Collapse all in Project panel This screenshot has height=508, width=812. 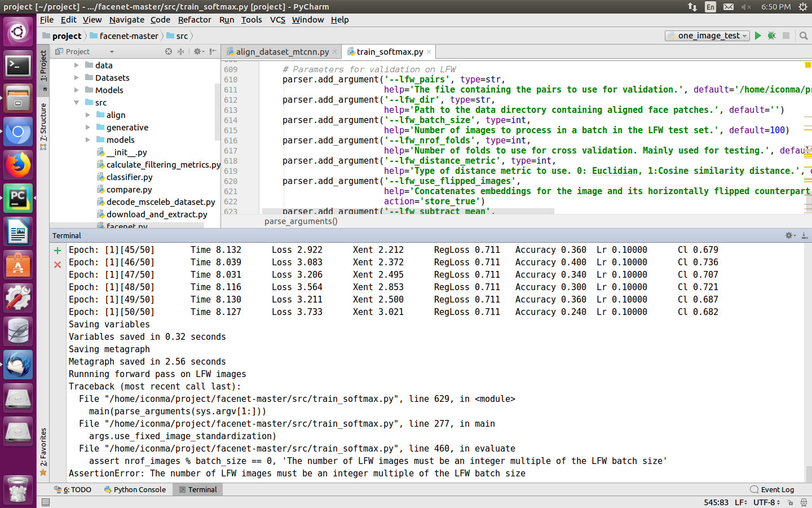(181, 51)
